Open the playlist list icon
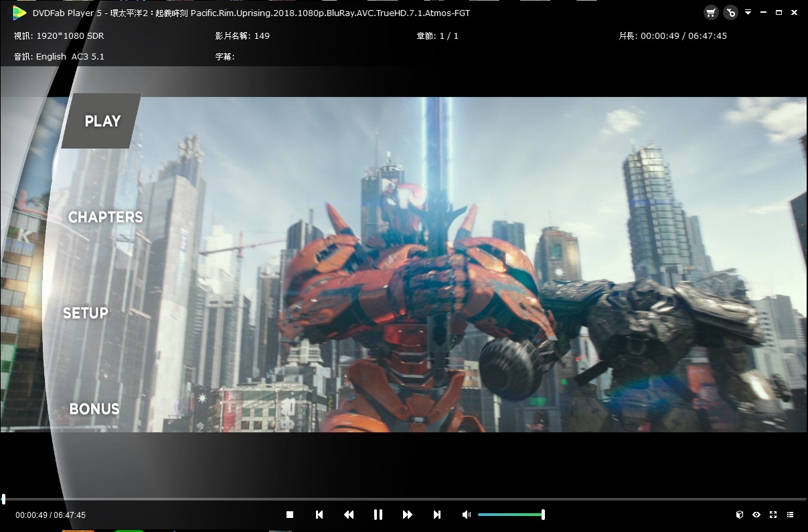This screenshot has height=532, width=808. click(791, 515)
